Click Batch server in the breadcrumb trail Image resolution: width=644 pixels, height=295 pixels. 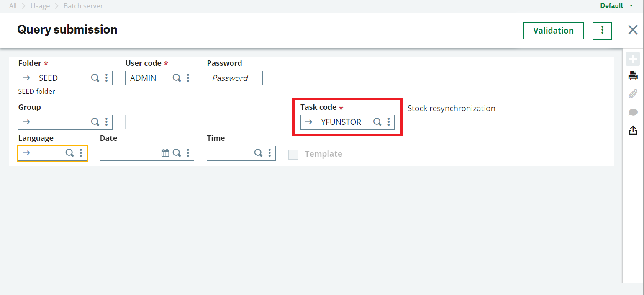(x=83, y=6)
